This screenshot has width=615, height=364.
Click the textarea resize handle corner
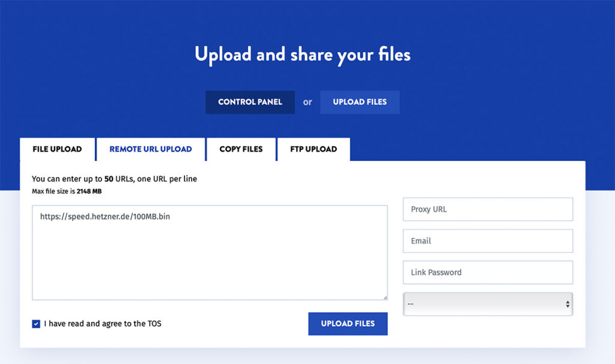[385, 298]
